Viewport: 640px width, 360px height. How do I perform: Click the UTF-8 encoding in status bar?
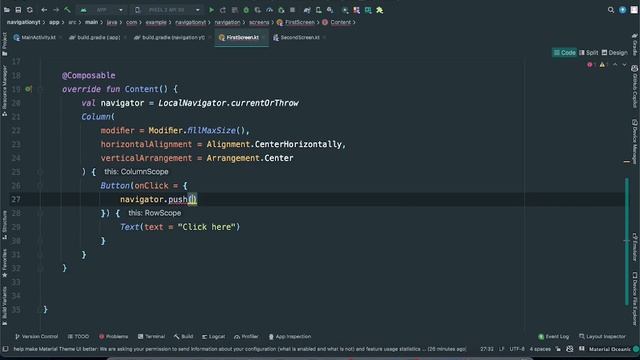coord(517,349)
